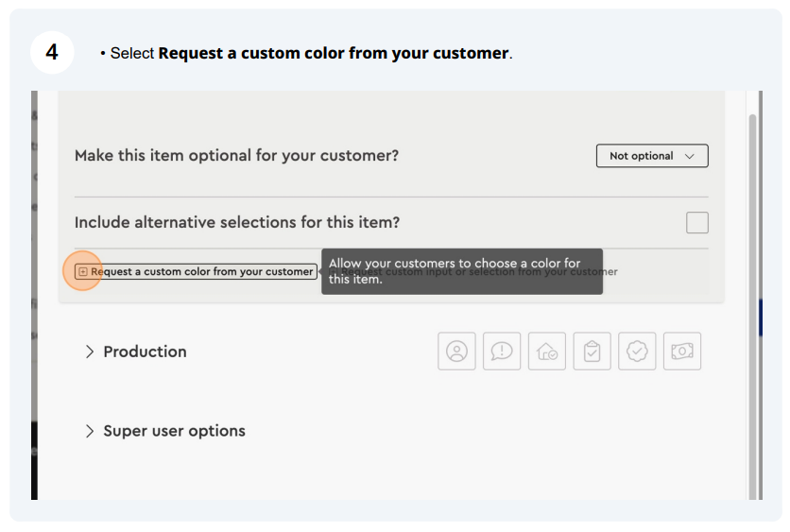The width and height of the screenshot is (790, 532).
Task: Click the clipboard checkmark icon
Action: click(592, 352)
